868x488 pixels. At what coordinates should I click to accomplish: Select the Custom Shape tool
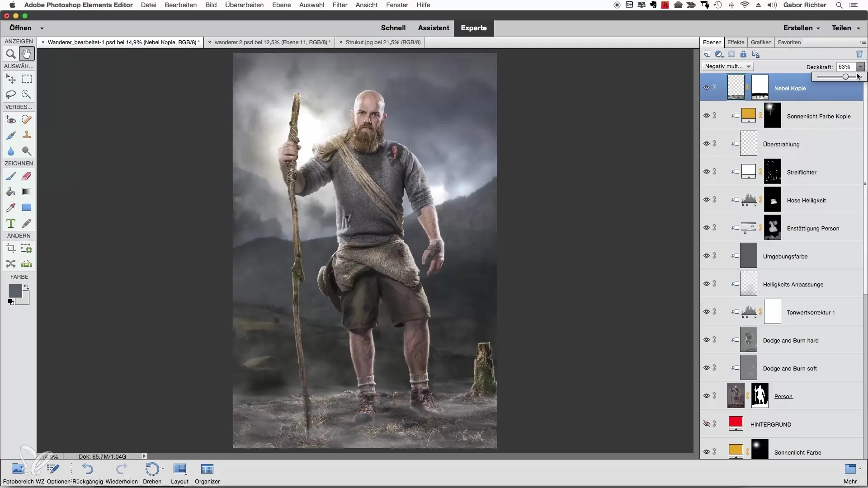tap(27, 207)
